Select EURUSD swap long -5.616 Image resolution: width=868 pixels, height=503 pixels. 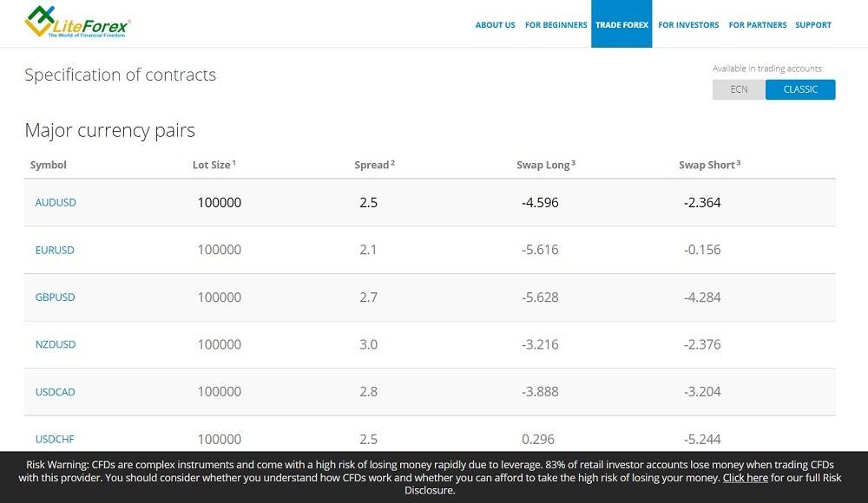[540, 250]
